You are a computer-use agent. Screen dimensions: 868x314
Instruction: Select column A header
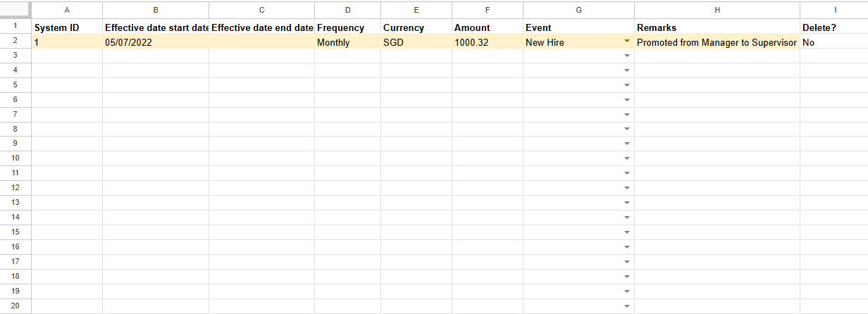(67, 10)
